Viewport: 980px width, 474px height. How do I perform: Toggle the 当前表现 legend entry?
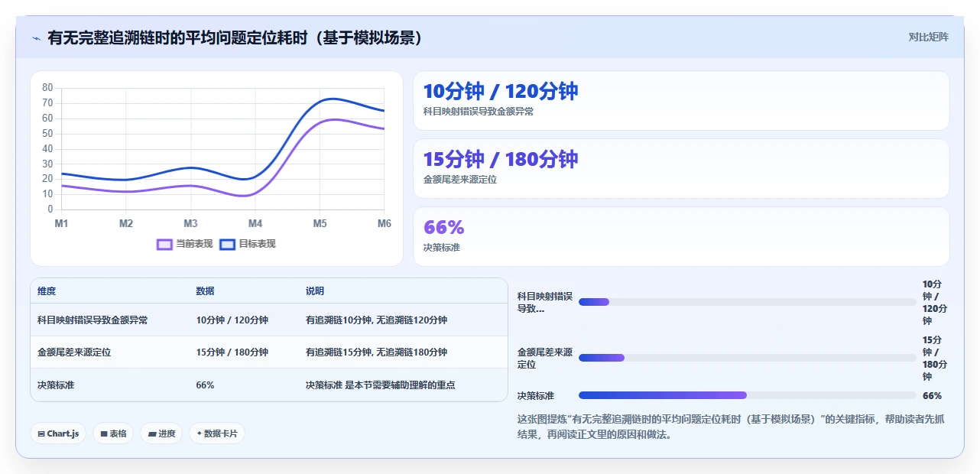click(184, 244)
